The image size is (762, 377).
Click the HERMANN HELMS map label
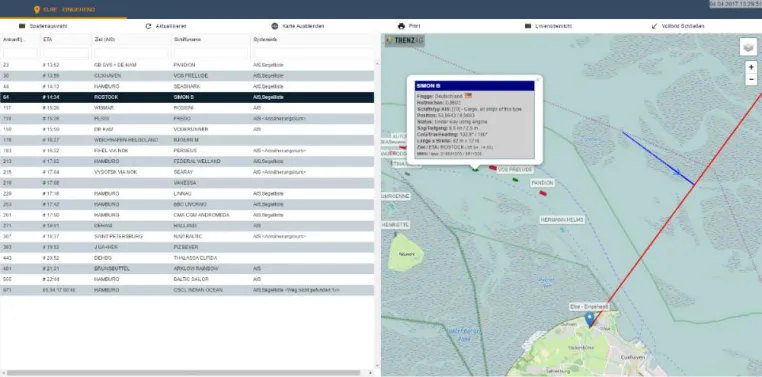pos(562,220)
